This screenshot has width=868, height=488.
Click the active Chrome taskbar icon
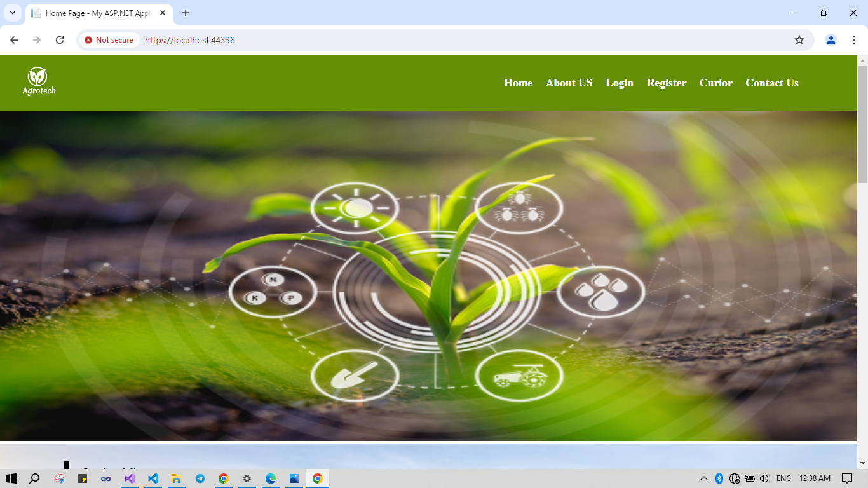(x=318, y=478)
